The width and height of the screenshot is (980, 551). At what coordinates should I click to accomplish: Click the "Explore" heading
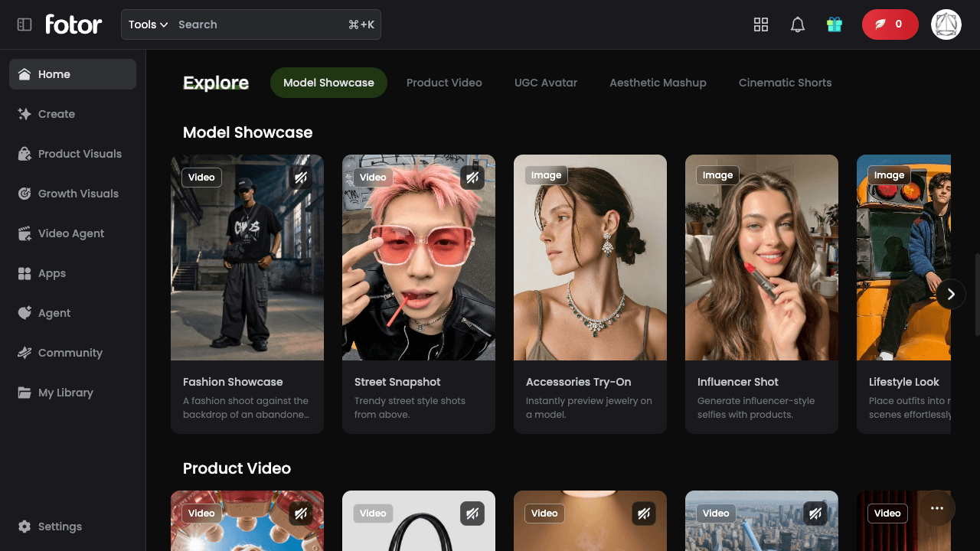(x=216, y=83)
